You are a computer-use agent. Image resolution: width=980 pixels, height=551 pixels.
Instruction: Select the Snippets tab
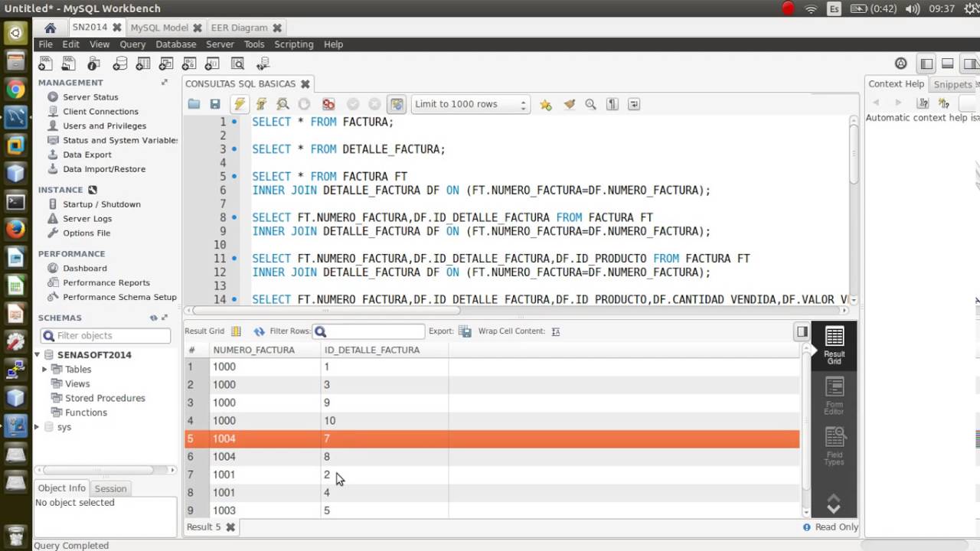[x=952, y=84]
